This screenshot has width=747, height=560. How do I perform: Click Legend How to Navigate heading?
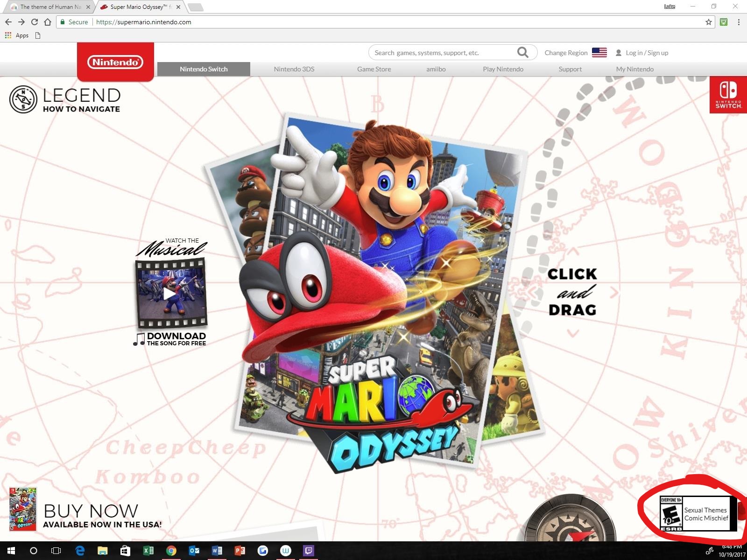(82, 99)
